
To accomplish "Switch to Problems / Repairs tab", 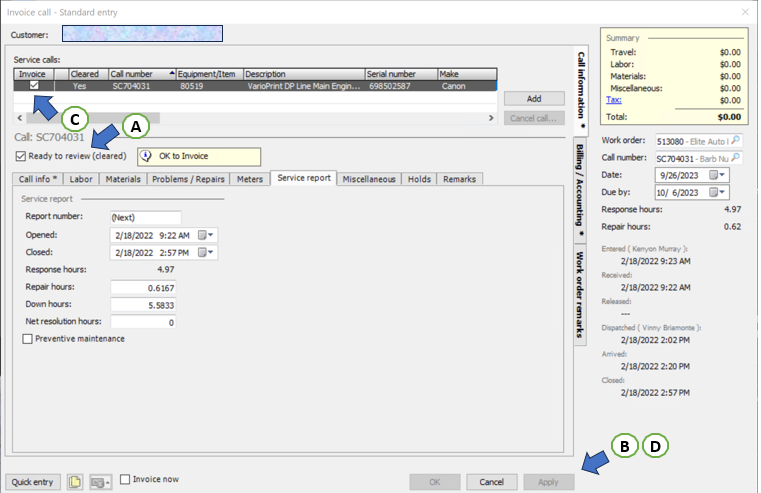I will click(x=188, y=179).
